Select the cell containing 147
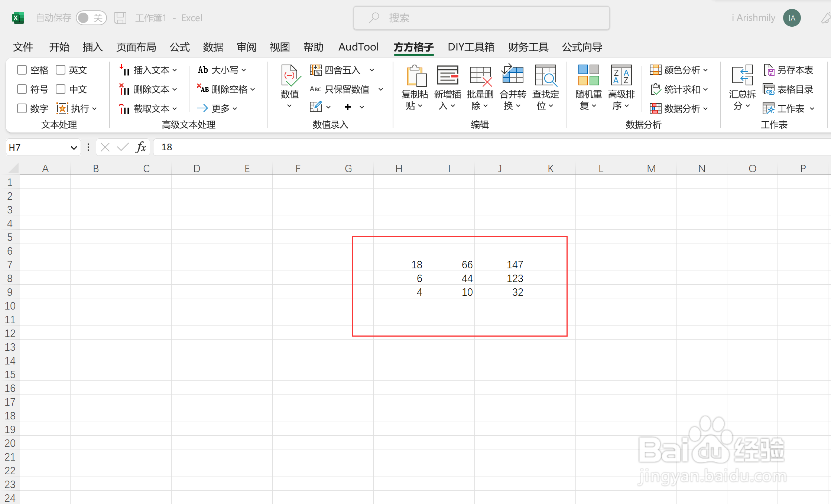This screenshot has width=831, height=504. (x=500, y=265)
